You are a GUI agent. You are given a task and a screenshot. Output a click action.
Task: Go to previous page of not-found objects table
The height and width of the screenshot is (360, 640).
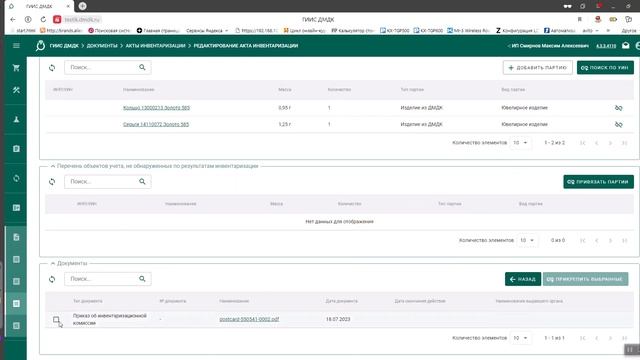tap(596, 240)
